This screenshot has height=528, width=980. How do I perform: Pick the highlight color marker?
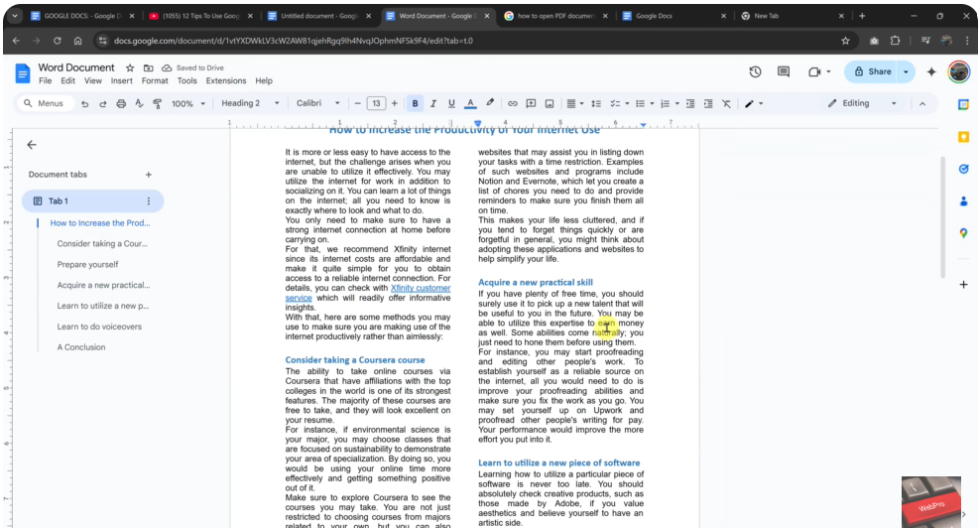[490, 104]
